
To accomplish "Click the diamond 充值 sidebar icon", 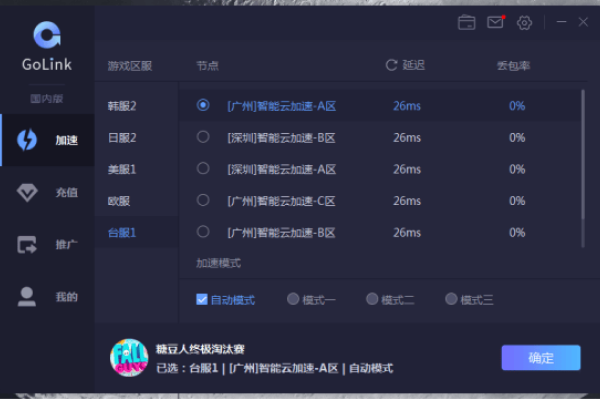I will click(27, 193).
